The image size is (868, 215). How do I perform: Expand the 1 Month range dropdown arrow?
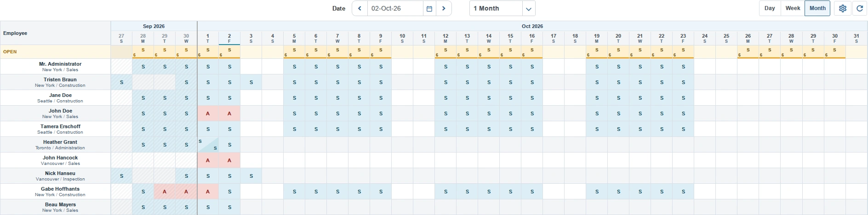529,8
